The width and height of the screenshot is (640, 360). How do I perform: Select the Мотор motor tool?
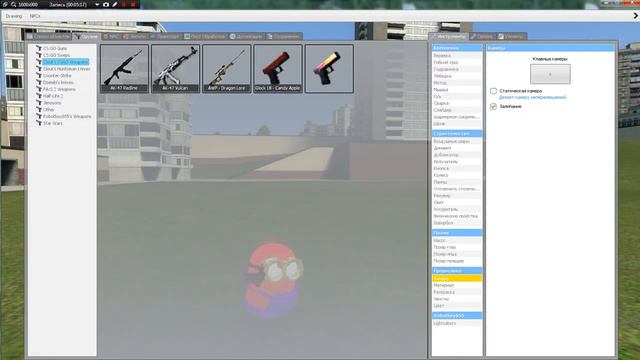[x=457, y=83]
